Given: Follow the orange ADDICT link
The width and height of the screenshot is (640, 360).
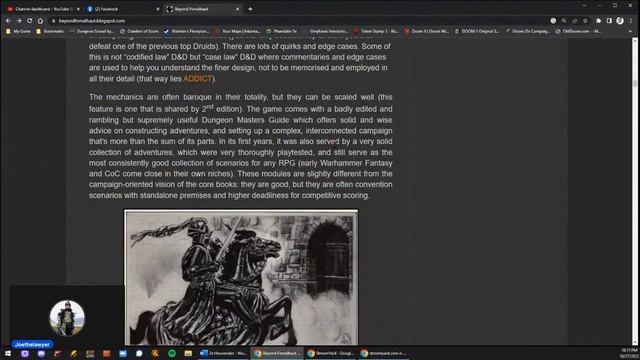Looking at the screenshot, I should 198,79.
